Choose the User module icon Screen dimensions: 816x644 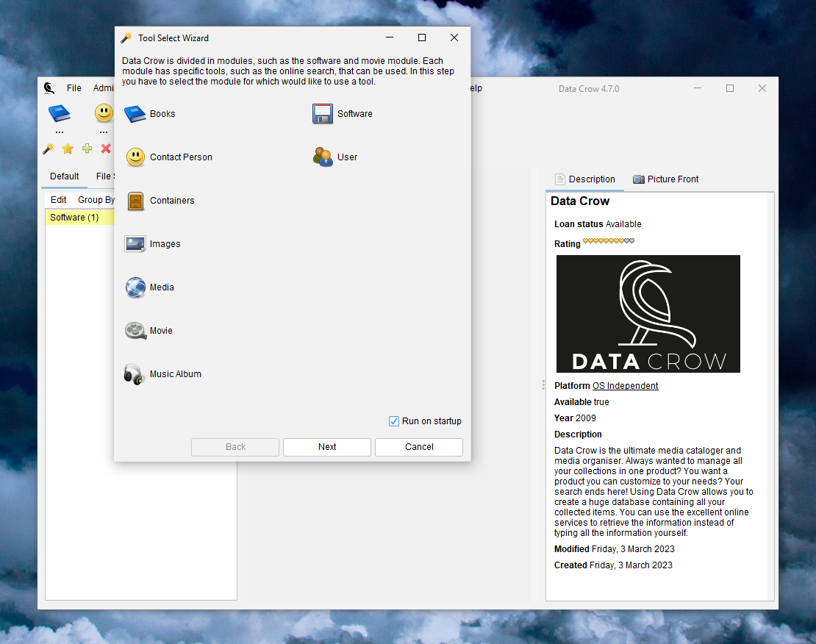point(323,157)
